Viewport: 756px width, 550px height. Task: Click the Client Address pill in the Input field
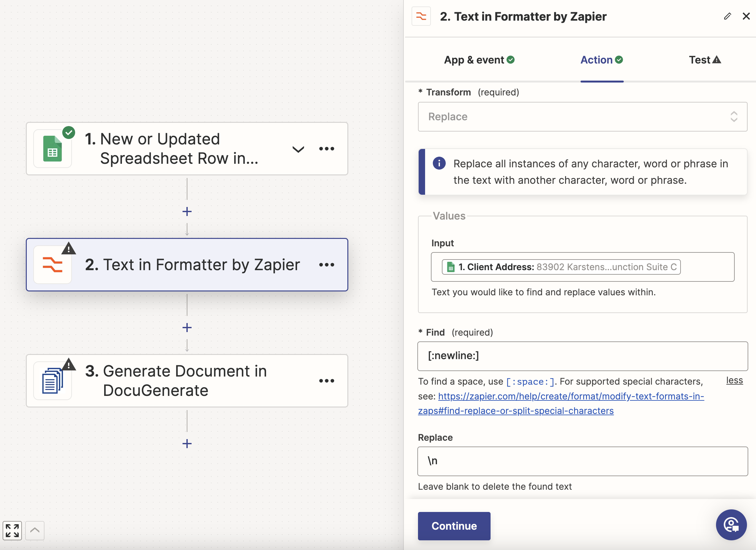(x=561, y=267)
